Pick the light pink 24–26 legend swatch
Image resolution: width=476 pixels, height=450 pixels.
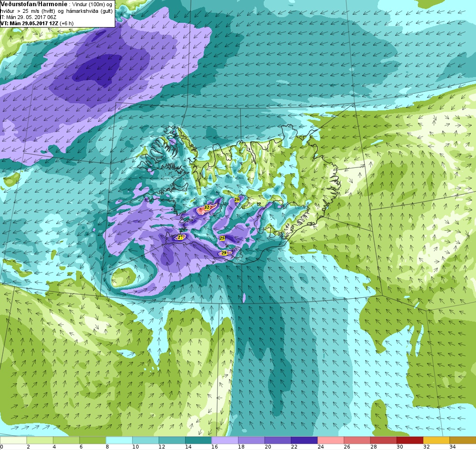pyautogui.click(x=330, y=440)
